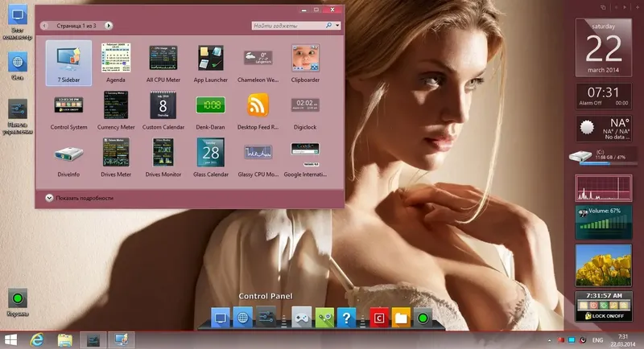Viewport: 644px width, 349px height.
Task: Go to the previous gadgets page
Action: 44,26
